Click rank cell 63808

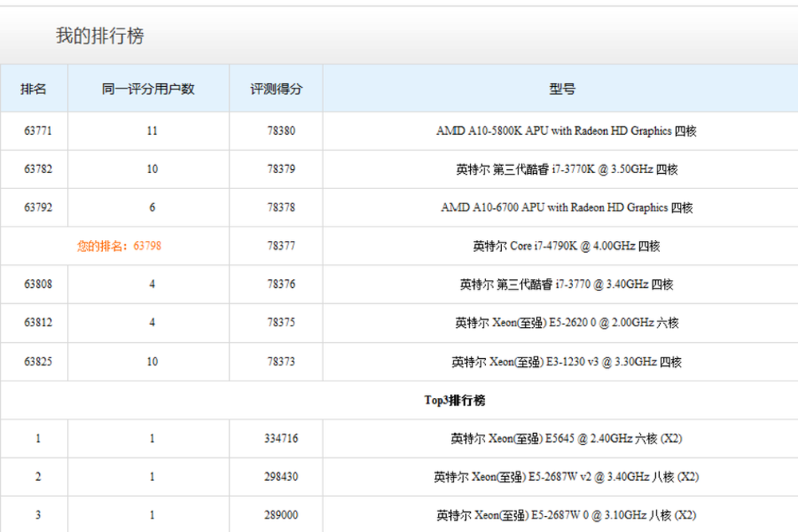[38, 284]
